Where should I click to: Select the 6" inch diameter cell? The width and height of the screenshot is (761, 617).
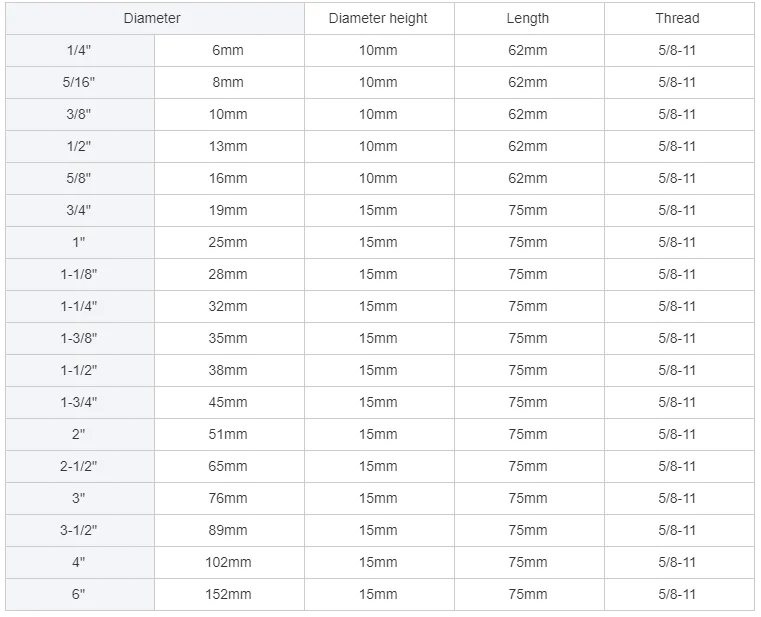79,594
